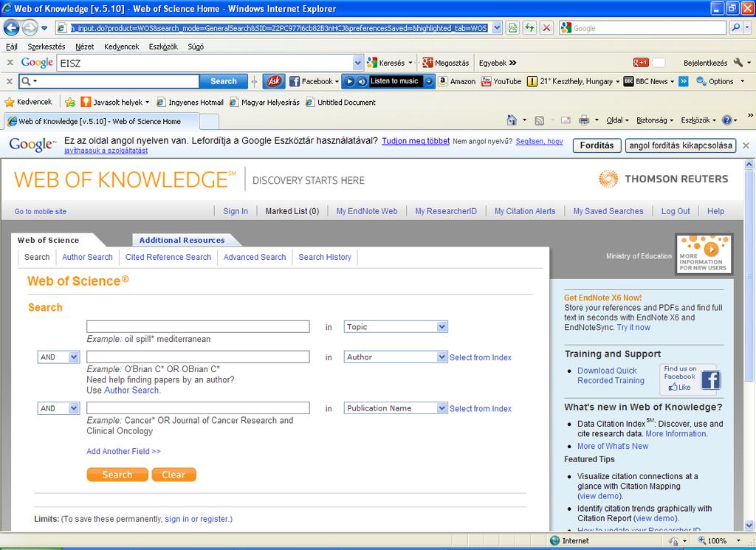Screen dimensions: 756x550
Task: Click the red Ask icon
Action: (274, 81)
